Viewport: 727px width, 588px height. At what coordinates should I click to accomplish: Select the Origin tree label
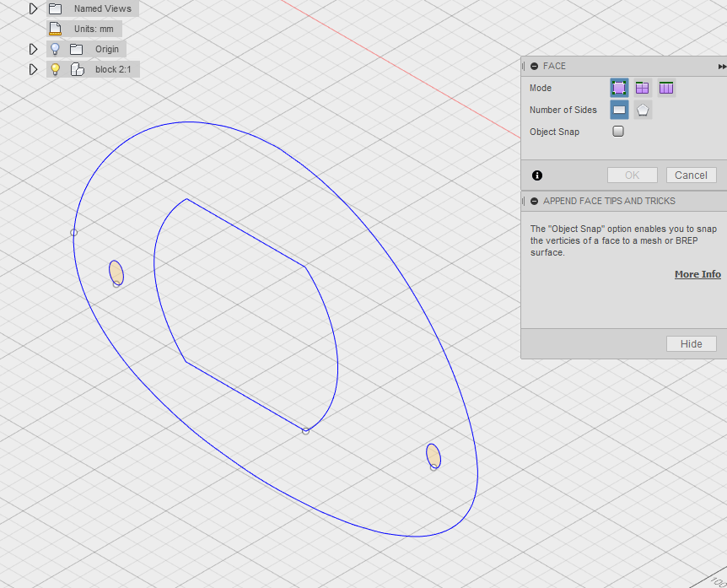pyautogui.click(x=107, y=49)
